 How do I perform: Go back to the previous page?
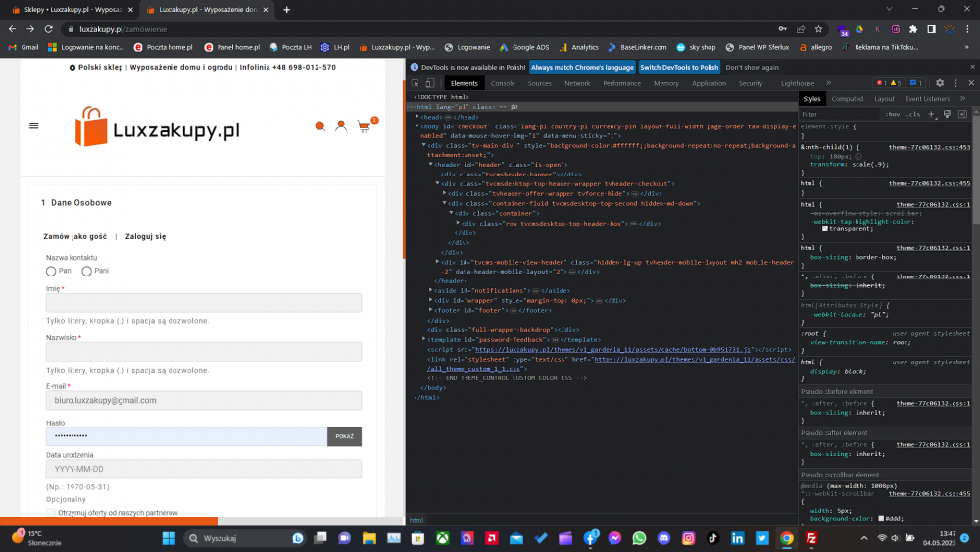[x=13, y=29]
